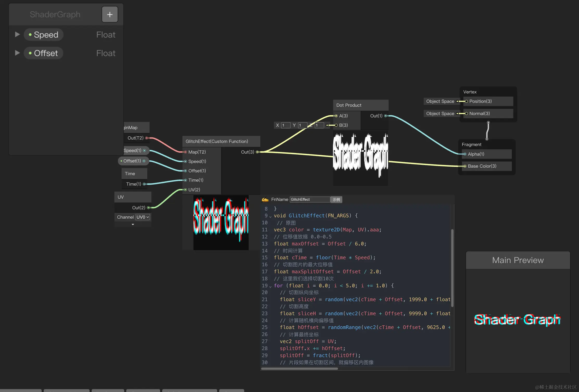Image resolution: width=579 pixels, height=392 pixels.
Task: Fold the GlitchEffect function at line 9
Action: pyautogui.click(x=270, y=216)
